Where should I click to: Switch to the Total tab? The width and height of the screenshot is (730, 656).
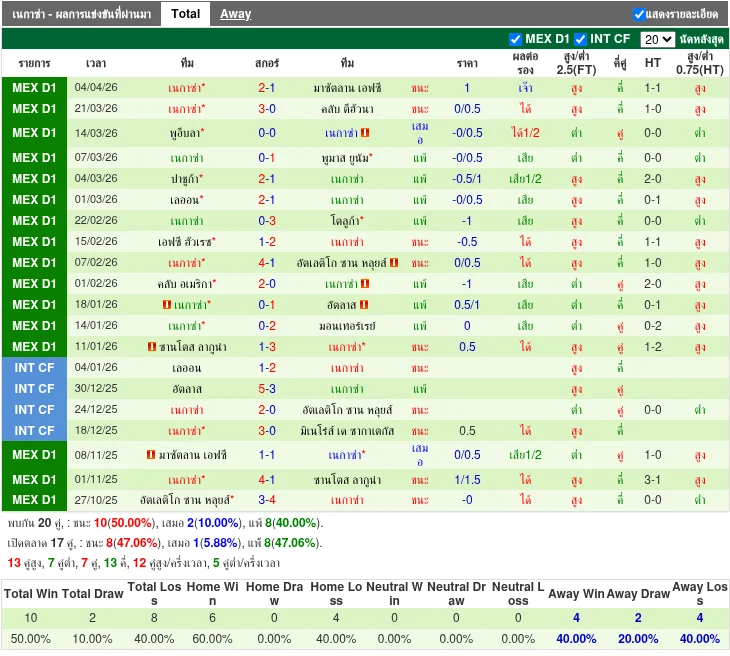point(185,14)
